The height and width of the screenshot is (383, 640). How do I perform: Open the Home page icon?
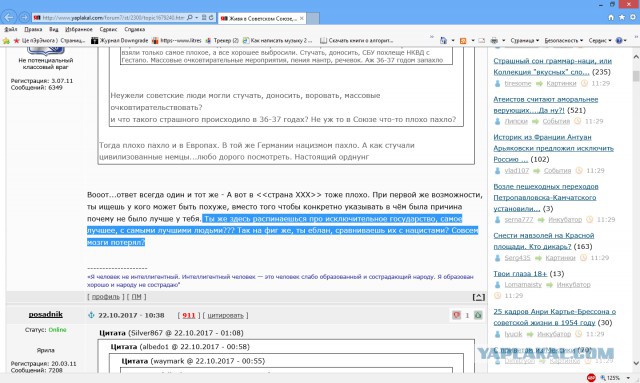click(611, 17)
